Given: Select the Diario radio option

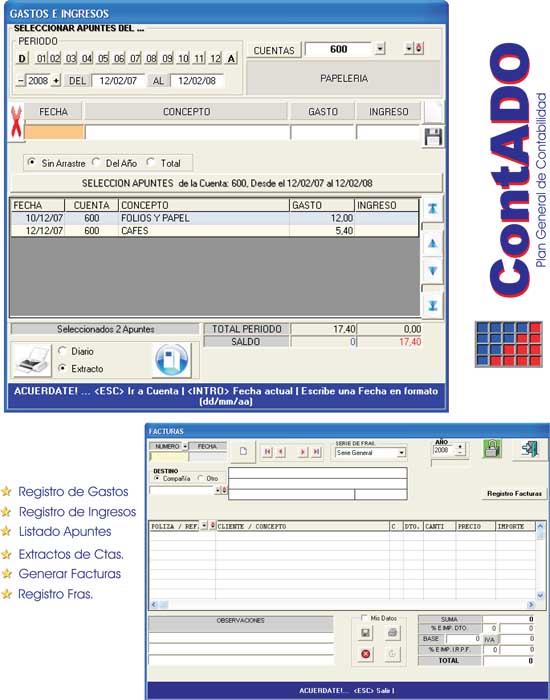Looking at the screenshot, I should [x=62, y=351].
